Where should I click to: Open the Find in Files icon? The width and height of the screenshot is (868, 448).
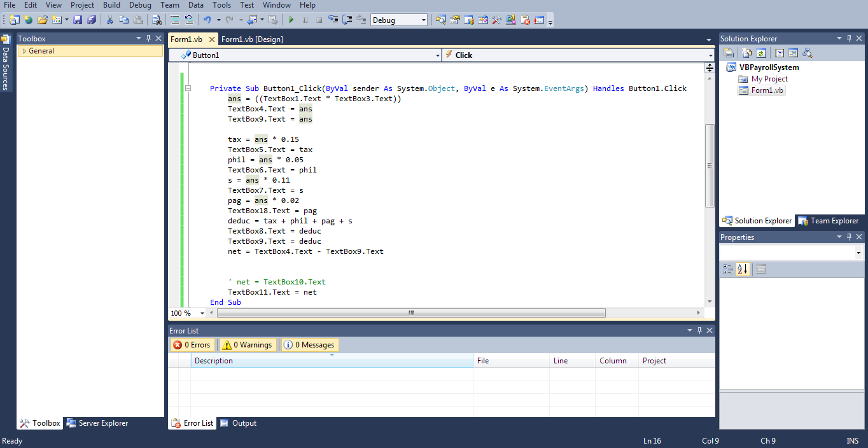(157, 20)
